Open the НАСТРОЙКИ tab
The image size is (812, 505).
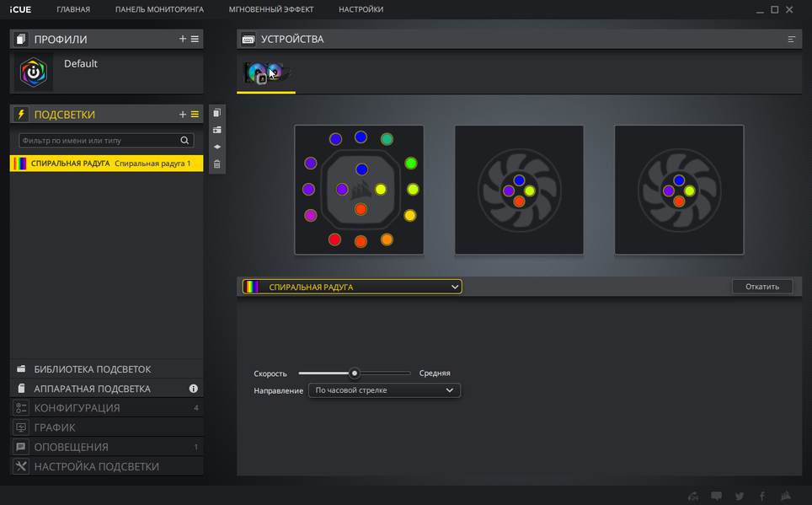(361, 9)
